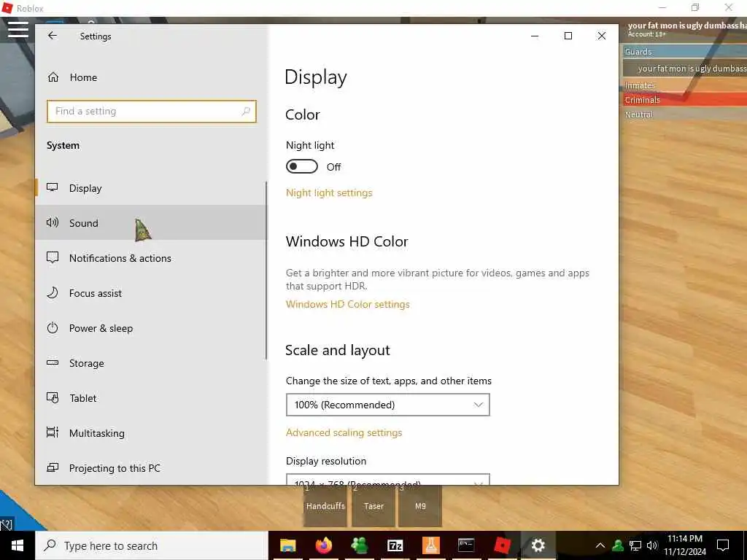747x560 pixels.
Task: Select the Guards team in Roblox leaderboard
Action: click(684, 52)
